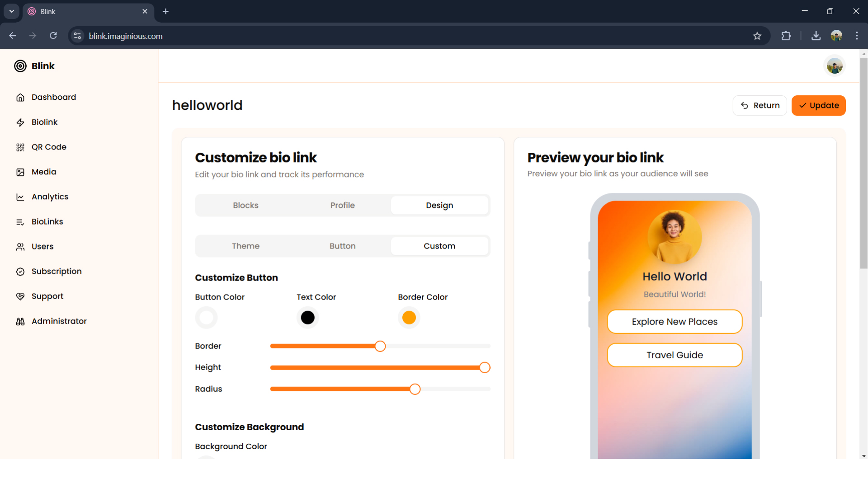Click the Biolink lightning icon
The height and width of the screenshot is (488, 868).
click(20, 122)
